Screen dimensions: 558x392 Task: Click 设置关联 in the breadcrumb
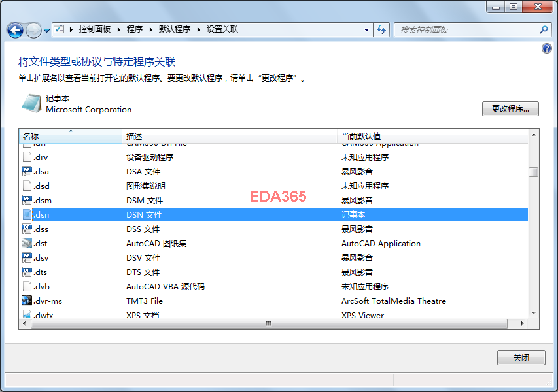click(222, 29)
